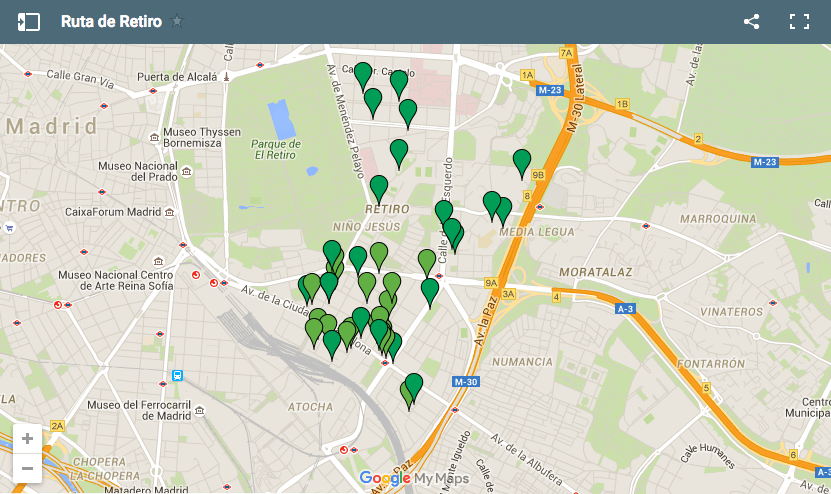831x494 pixels.
Task: Click the Museo del Ferrocarril museum icon
Action: point(200,410)
